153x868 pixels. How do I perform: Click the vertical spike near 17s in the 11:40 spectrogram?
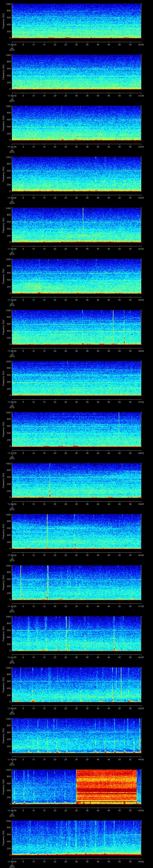coord(48,582)
